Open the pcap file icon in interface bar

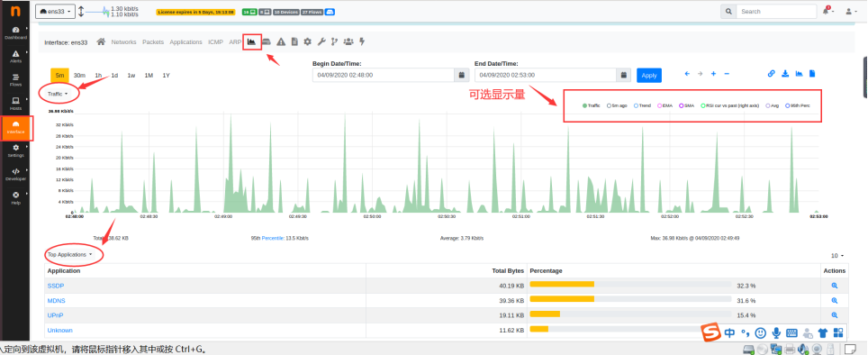coord(294,41)
